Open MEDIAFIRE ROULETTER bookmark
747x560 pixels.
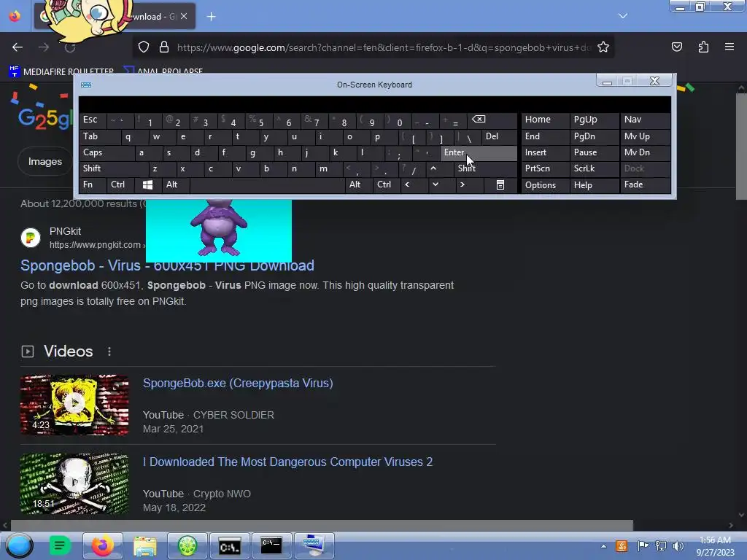click(62, 71)
